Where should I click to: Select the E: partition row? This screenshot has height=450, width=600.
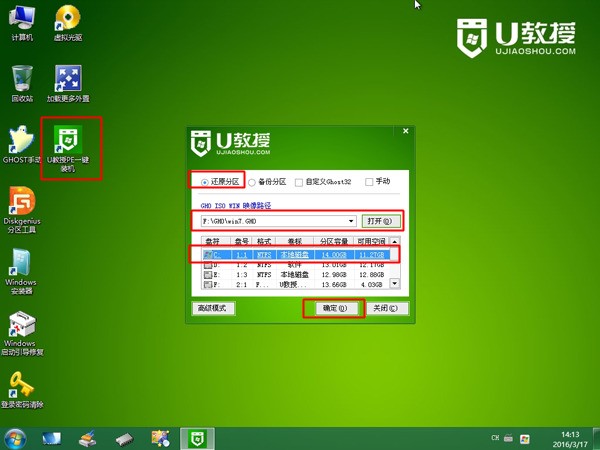[x=296, y=275]
